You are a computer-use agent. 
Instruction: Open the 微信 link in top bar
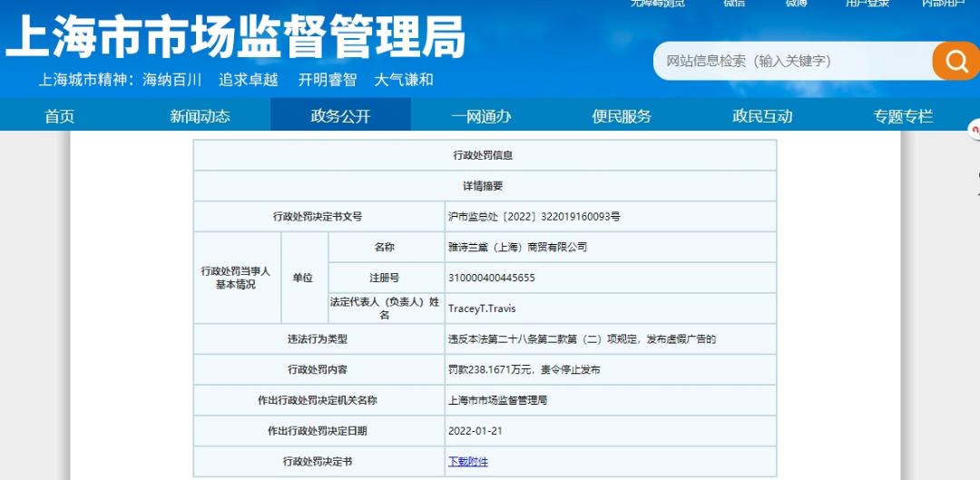[733, 4]
